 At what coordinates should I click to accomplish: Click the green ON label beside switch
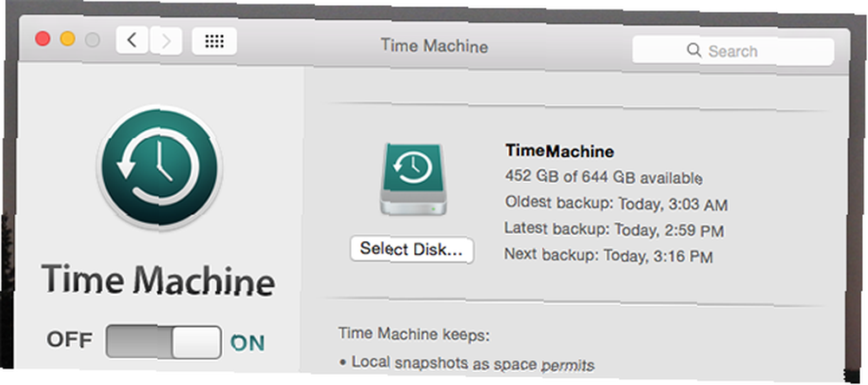(247, 343)
